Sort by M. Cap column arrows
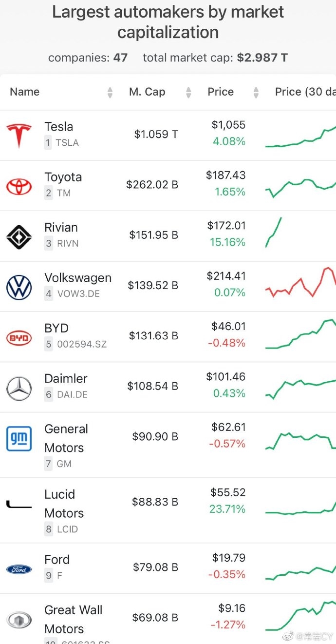This screenshot has height=644, width=336. pyautogui.click(x=188, y=92)
